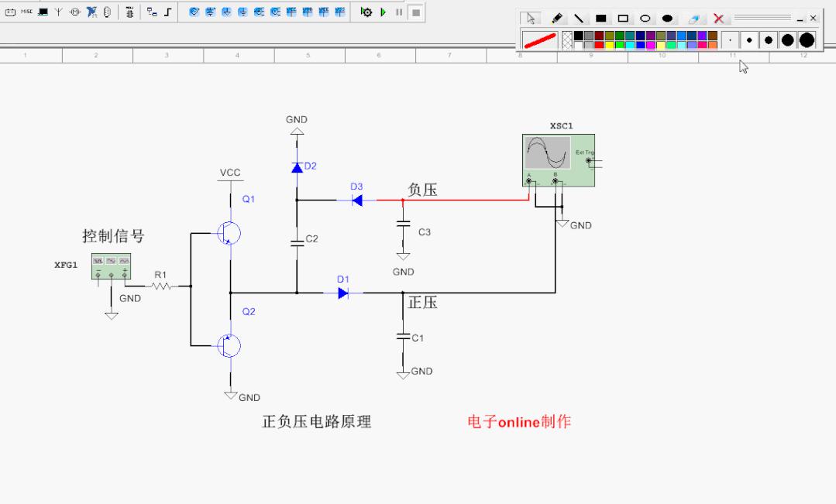836x504 pixels.
Task: Clear annotations with the red X
Action: coord(719,18)
